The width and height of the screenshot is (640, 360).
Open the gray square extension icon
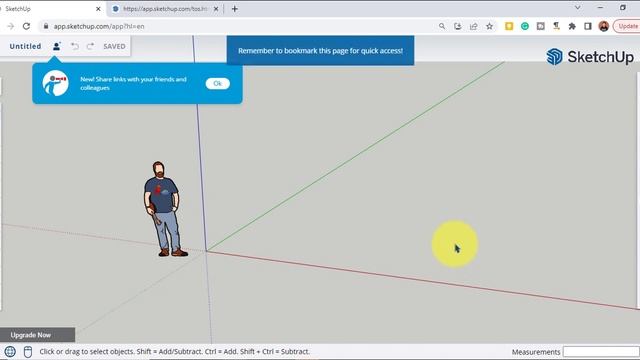click(x=540, y=26)
